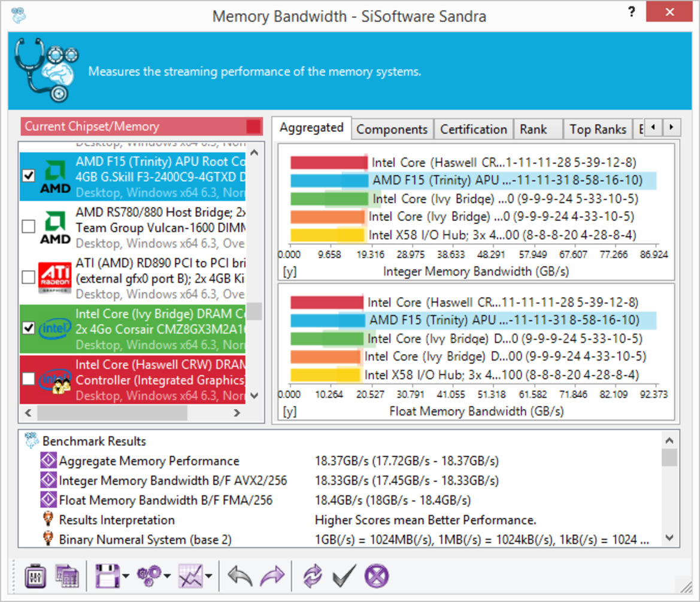Open help with the question mark button

tap(631, 11)
